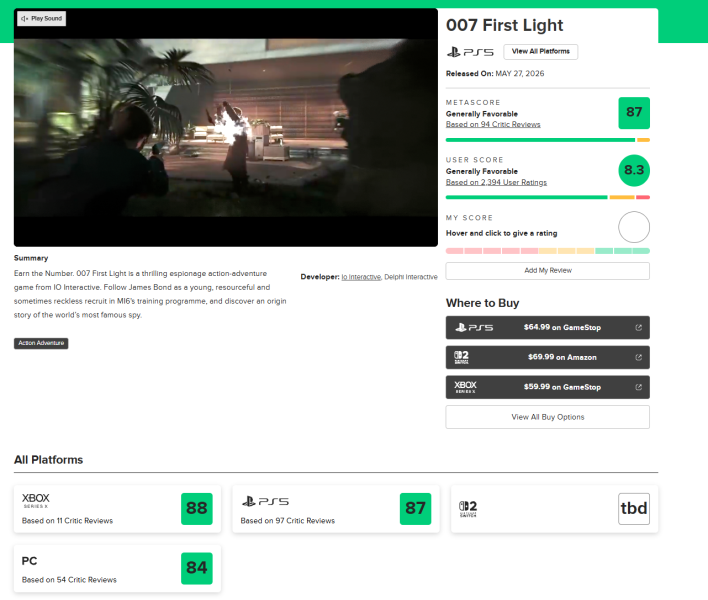The height and width of the screenshot is (600, 708).
Task: Click external link icon on Xbox GameStop row
Action: pos(638,387)
